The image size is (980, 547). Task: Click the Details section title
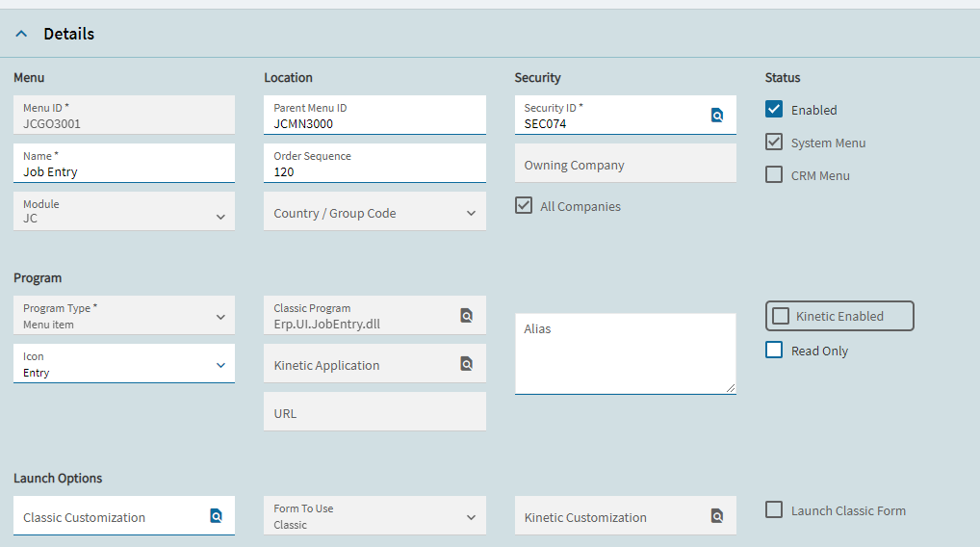pyautogui.click(x=68, y=34)
